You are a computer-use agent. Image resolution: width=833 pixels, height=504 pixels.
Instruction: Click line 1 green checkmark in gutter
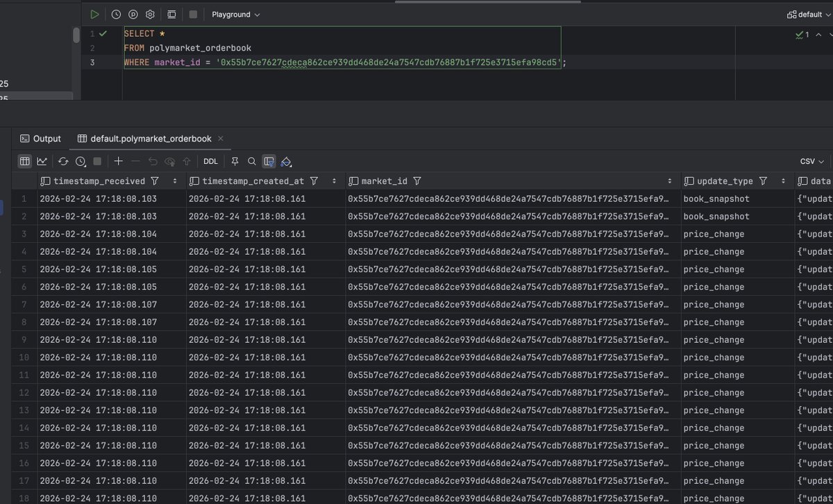pos(103,33)
